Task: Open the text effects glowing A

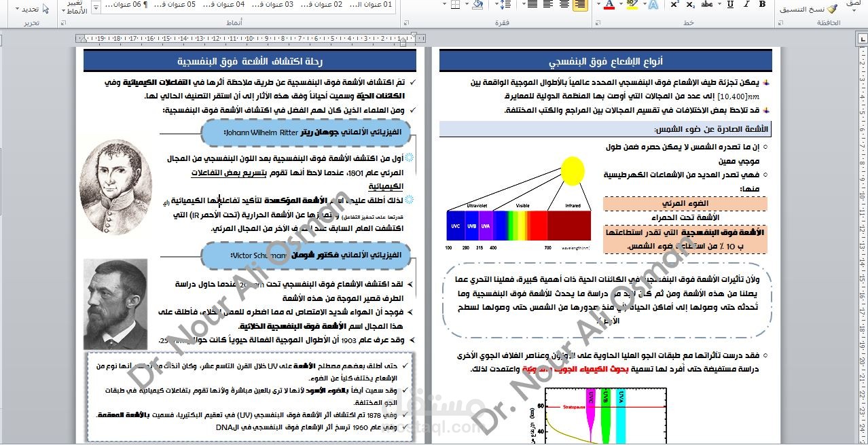Action: click(x=653, y=4)
